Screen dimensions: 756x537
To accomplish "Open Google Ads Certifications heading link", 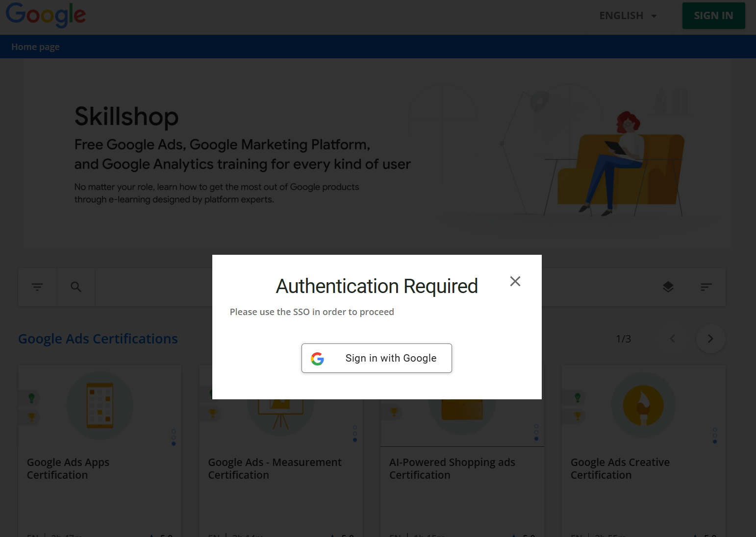I will [x=98, y=339].
